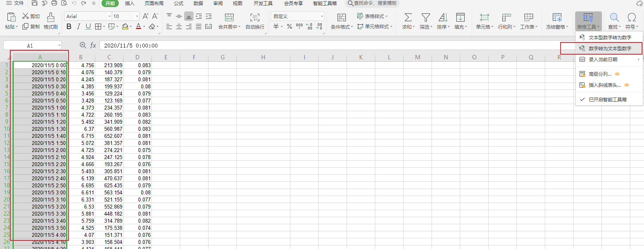644x249 pixels.
Task: Click the Find (查找) magnifier icon
Action: [614, 17]
